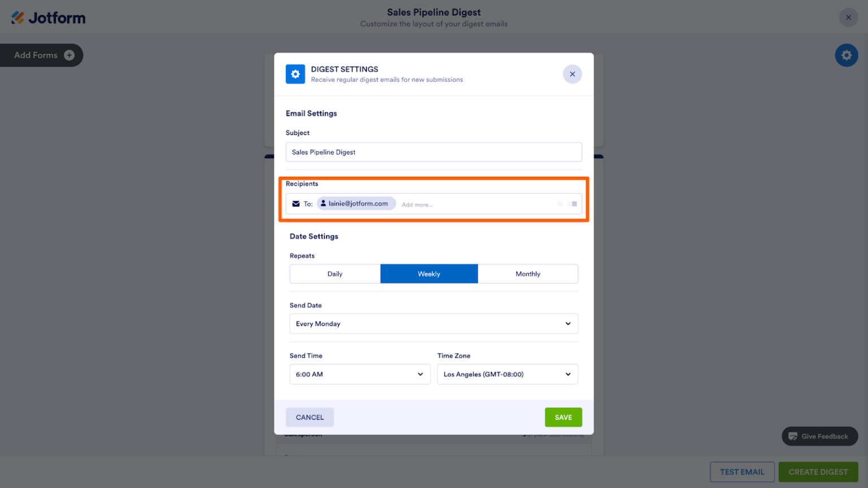The image size is (868, 488).
Task: Open the Send Date dropdown showing Every Monday
Action: [433, 323]
